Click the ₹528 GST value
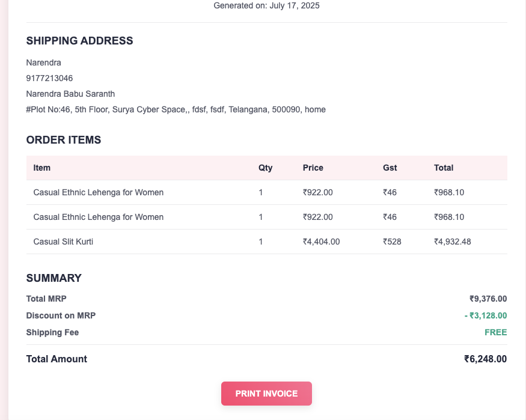The width and height of the screenshot is (526, 420). (392, 242)
